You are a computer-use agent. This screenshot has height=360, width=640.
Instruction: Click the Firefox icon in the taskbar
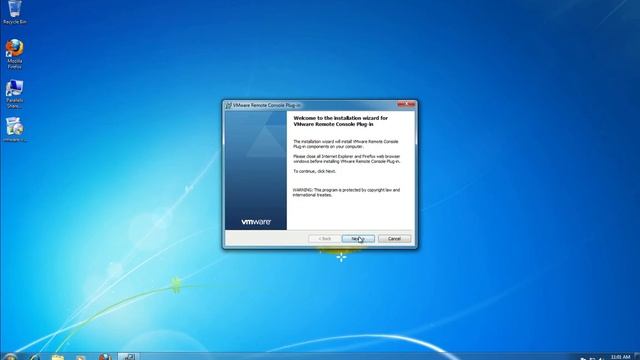point(105,357)
